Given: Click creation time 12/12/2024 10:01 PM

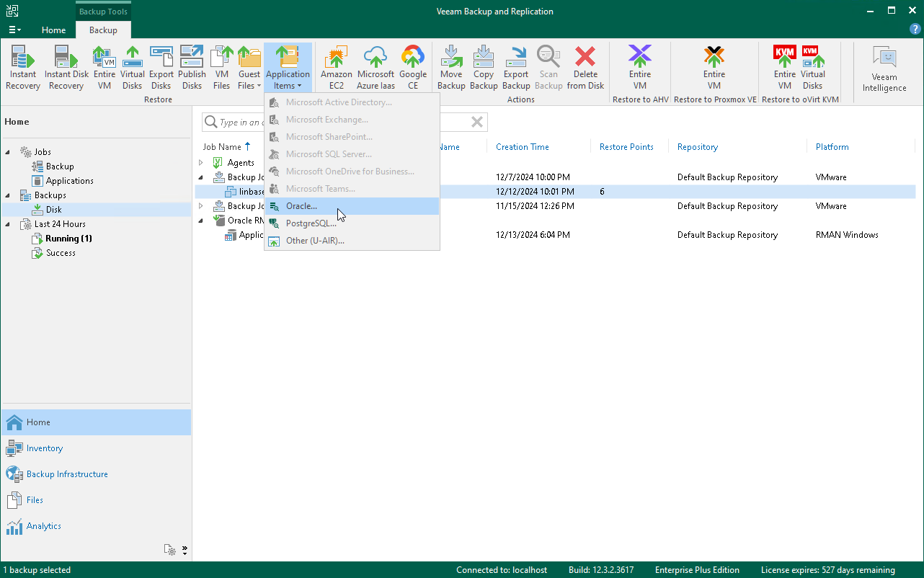Looking at the screenshot, I should click(x=536, y=192).
